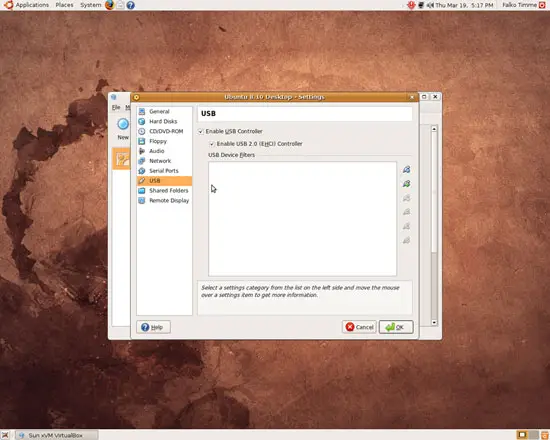Open the System menu
Screen dimensions: 550x440
pos(90,5)
